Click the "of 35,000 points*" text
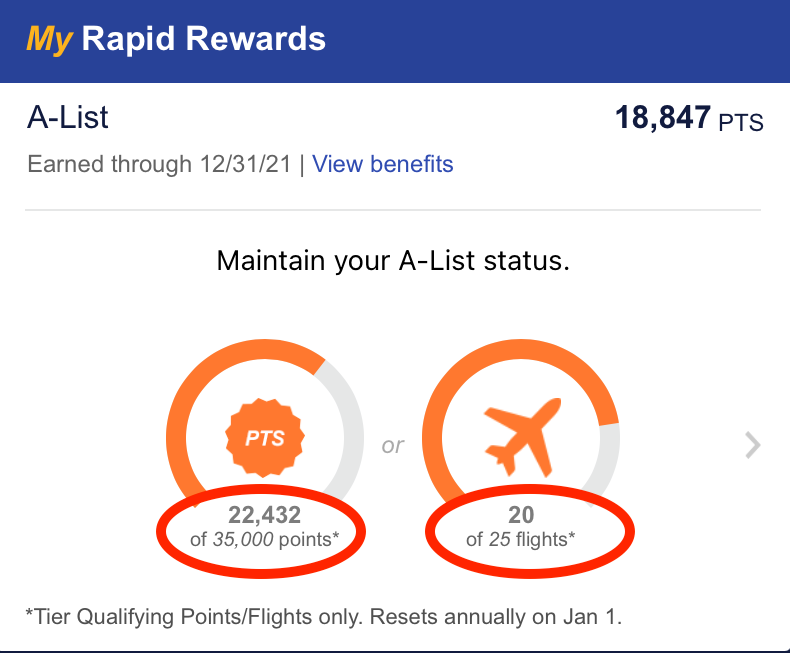The width and height of the screenshot is (790, 653). click(264, 539)
